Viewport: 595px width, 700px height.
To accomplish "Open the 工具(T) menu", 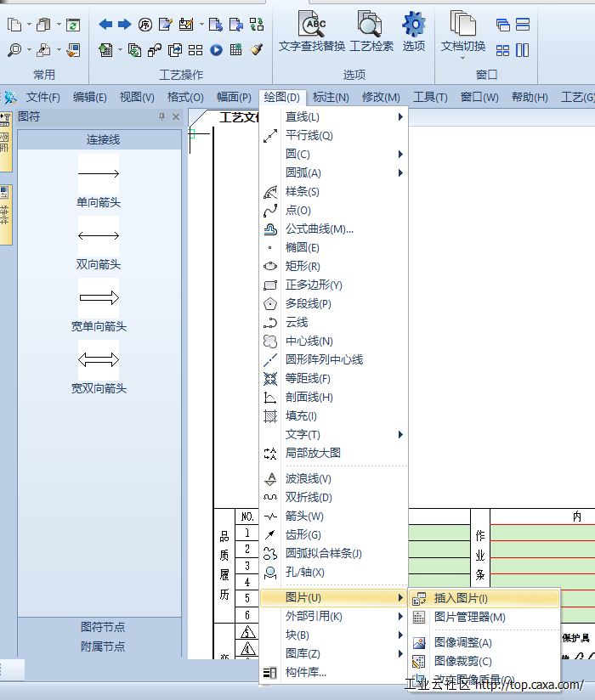I will (x=430, y=97).
